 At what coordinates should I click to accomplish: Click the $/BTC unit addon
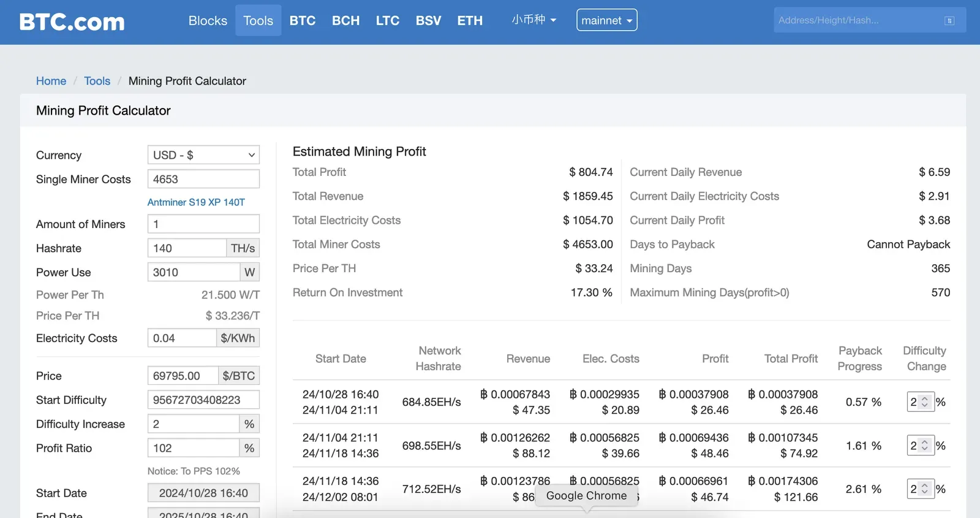point(239,376)
